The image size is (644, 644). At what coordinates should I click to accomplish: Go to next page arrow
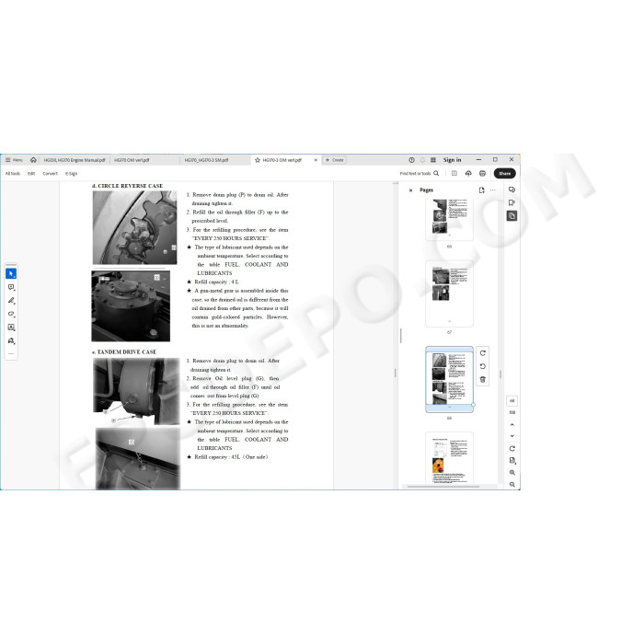pos(512,436)
